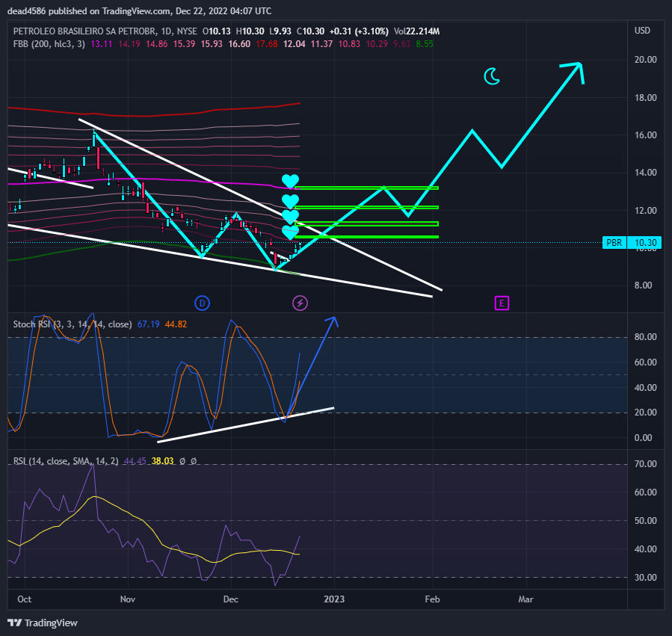Click the PETROLEO BRASILEIRO SA PETROBR symbol title
This screenshot has height=636, width=672.
click(85, 31)
